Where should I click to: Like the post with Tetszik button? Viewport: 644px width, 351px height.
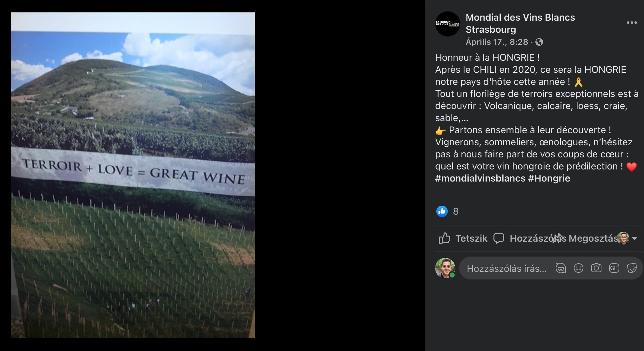point(463,238)
